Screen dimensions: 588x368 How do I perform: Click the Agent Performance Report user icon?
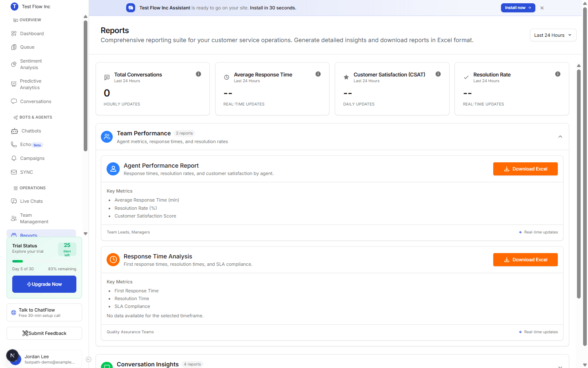(113, 169)
